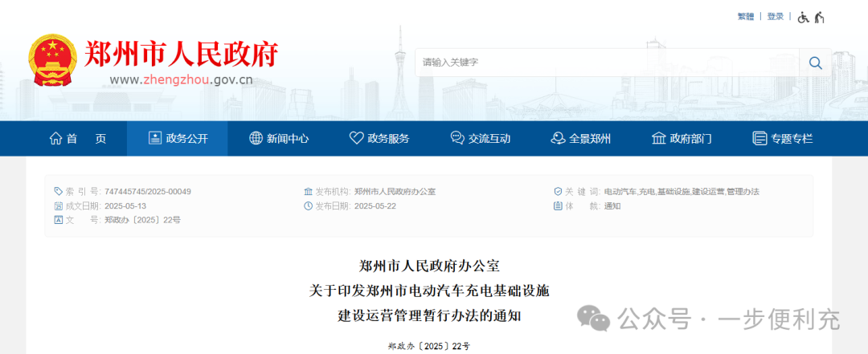The height and width of the screenshot is (354, 868).
Task: Click document number 郑政办〔2025〕22号 in metadata
Action: (x=143, y=220)
